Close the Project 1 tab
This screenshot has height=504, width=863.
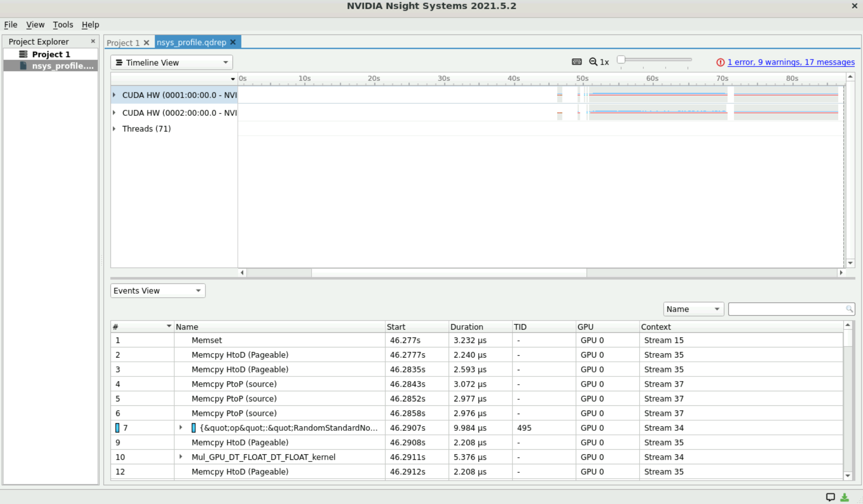tap(146, 43)
